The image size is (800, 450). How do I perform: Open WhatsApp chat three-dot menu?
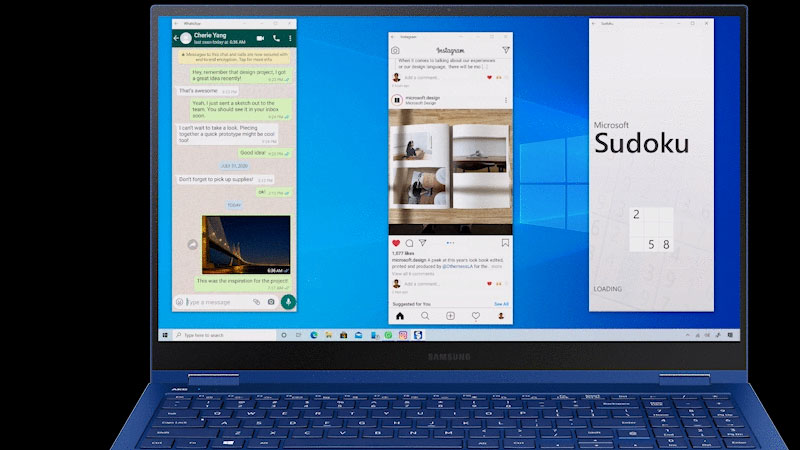[x=290, y=38]
